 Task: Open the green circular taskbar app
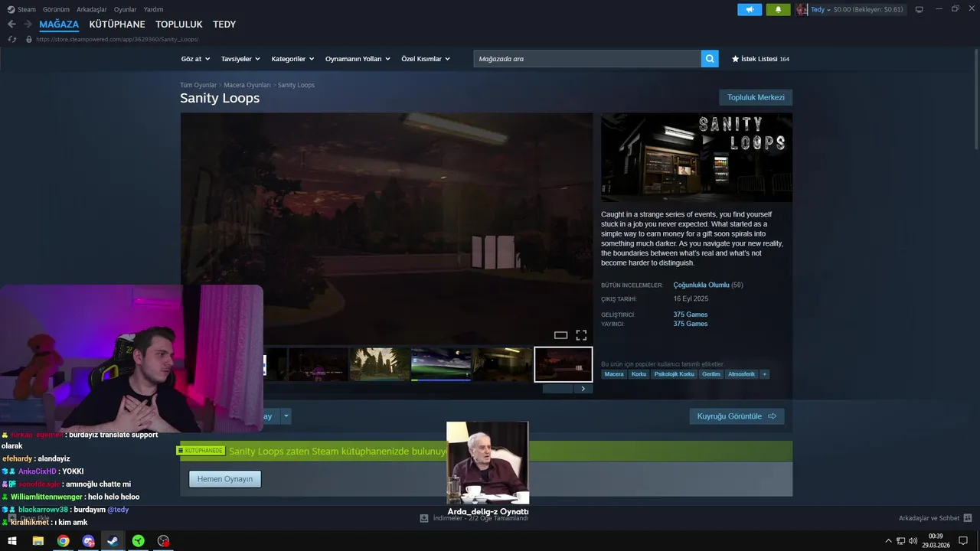138,541
